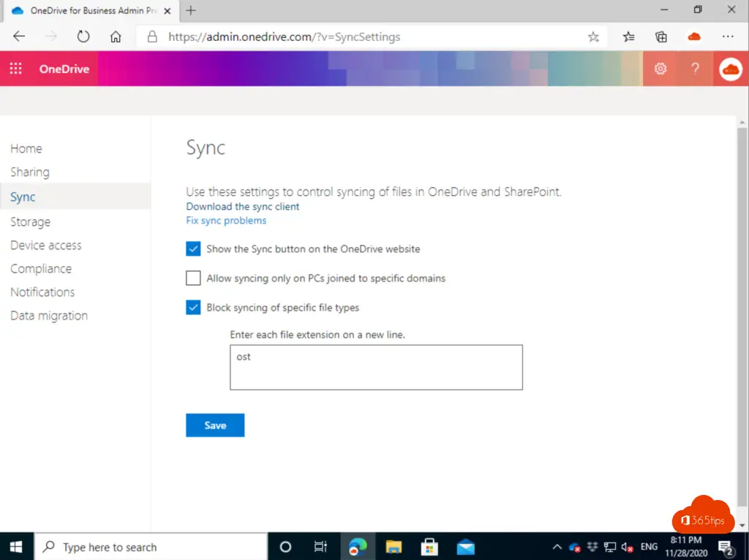Open Microsoft Store from taskbar
The width and height of the screenshot is (749, 560).
pos(429,547)
